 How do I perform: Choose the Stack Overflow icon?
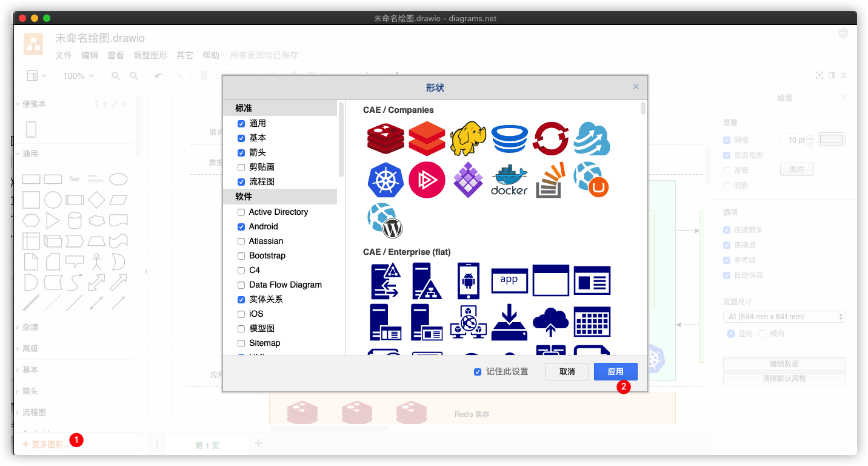pyautogui.click(x=550, y=180)
